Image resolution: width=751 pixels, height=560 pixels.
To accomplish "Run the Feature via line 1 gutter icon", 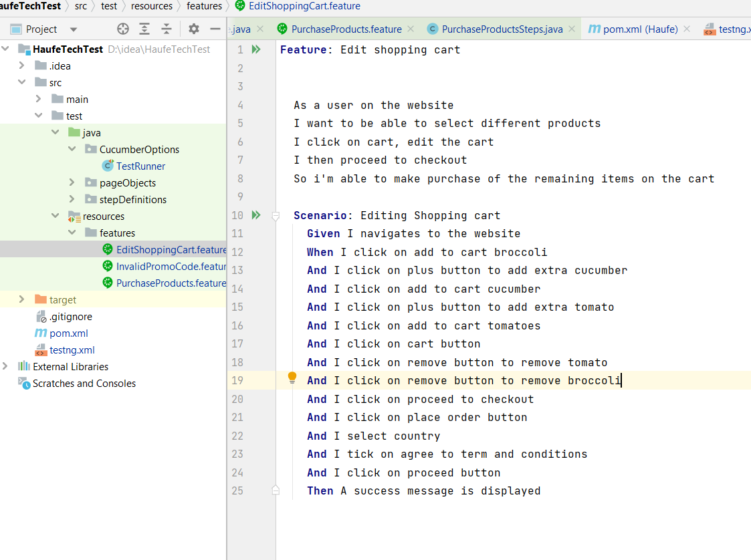I will point(256,49).
